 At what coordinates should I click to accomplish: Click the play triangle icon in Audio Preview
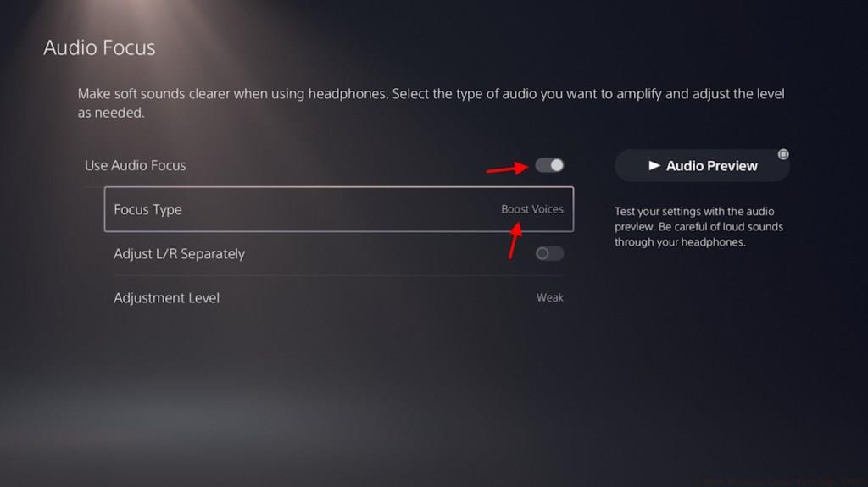(x=654, y=165)
